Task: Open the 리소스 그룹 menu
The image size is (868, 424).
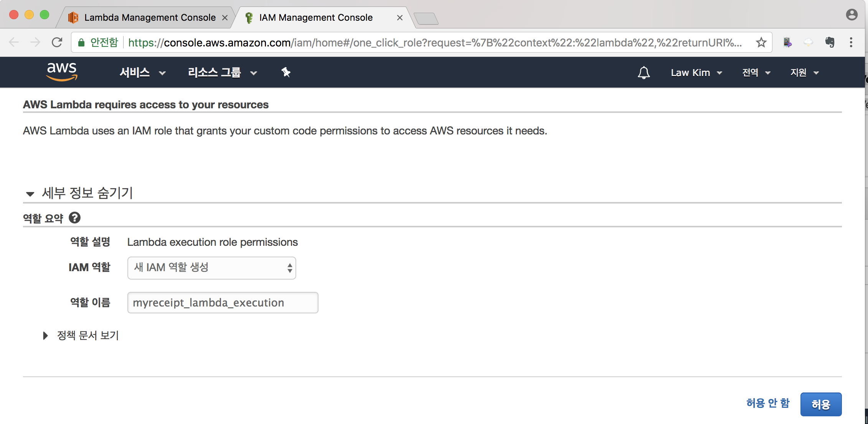Action: (222, 73)
